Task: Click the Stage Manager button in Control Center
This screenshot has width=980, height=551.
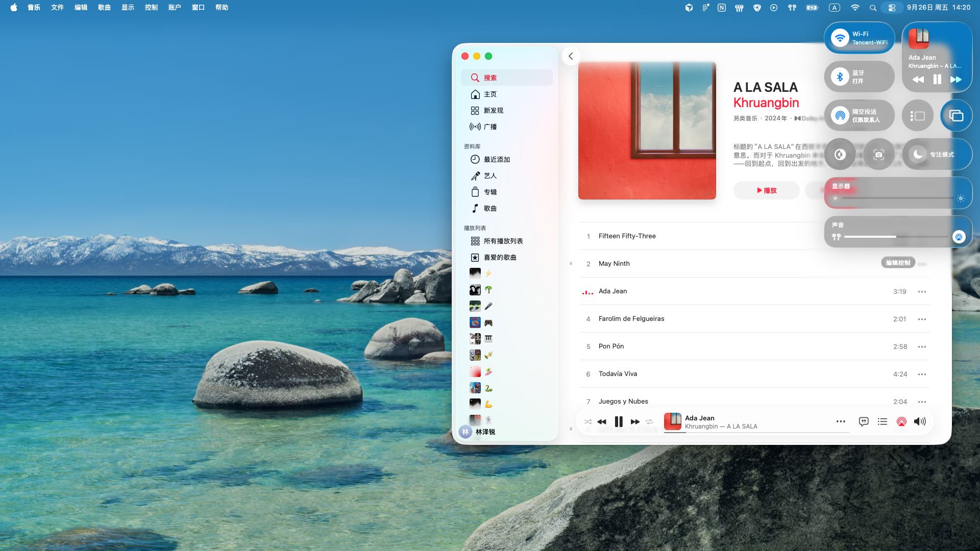Action: click(917, 116)
